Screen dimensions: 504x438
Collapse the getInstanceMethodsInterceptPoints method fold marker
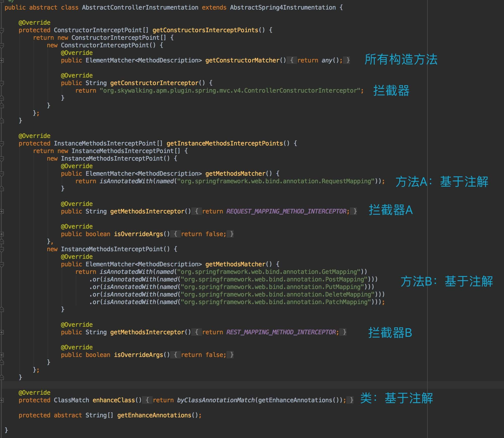pyautogui.click(x=2, y=143)
